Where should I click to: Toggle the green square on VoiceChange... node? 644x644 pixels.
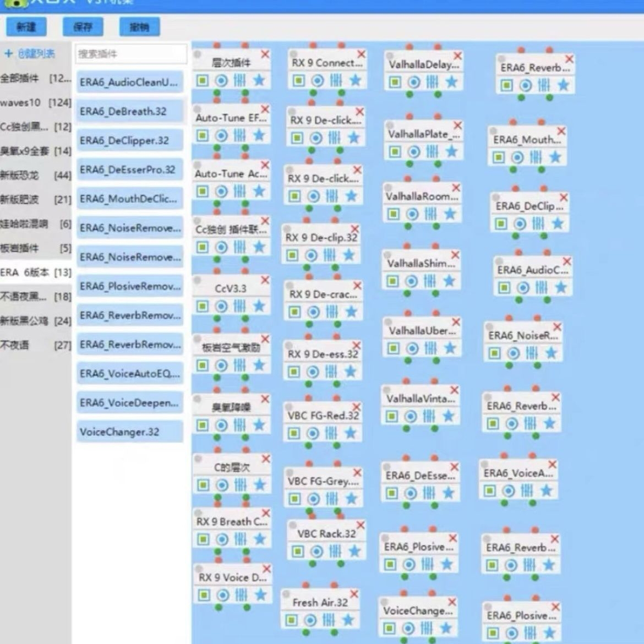click(389, 628)
